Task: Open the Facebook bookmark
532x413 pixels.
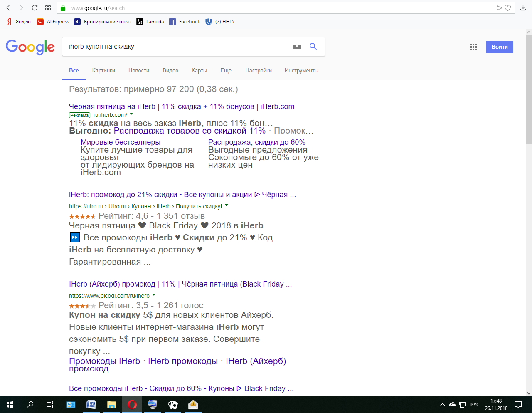Action: click(x=185, y=22)
